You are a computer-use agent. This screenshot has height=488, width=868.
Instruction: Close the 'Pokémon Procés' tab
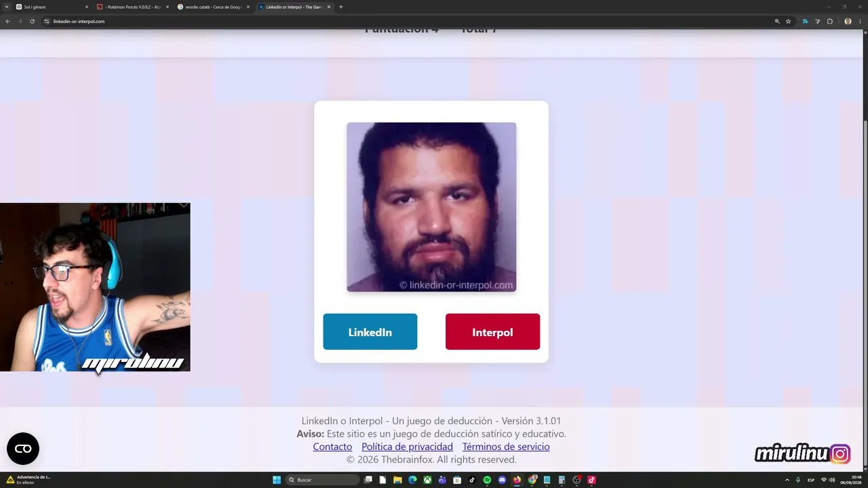tap(167, 7)
